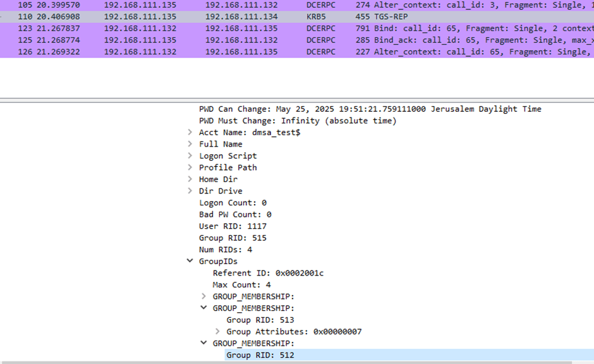This screenshot has width=594, height=364.
Task: Expand the Dir Drive node
Action: tap(190, 191)
